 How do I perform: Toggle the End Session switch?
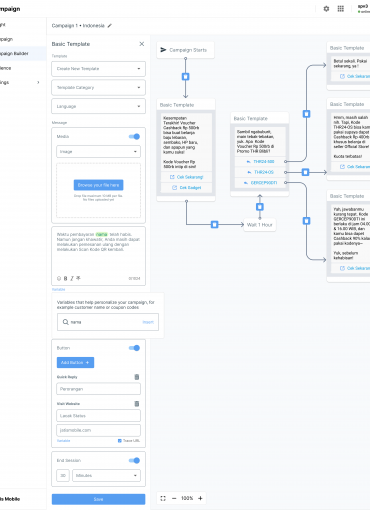(134, 460)
